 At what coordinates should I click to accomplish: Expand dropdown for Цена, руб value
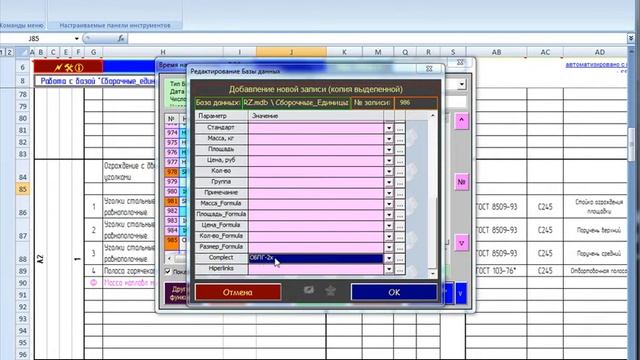[x=389, y=160]
